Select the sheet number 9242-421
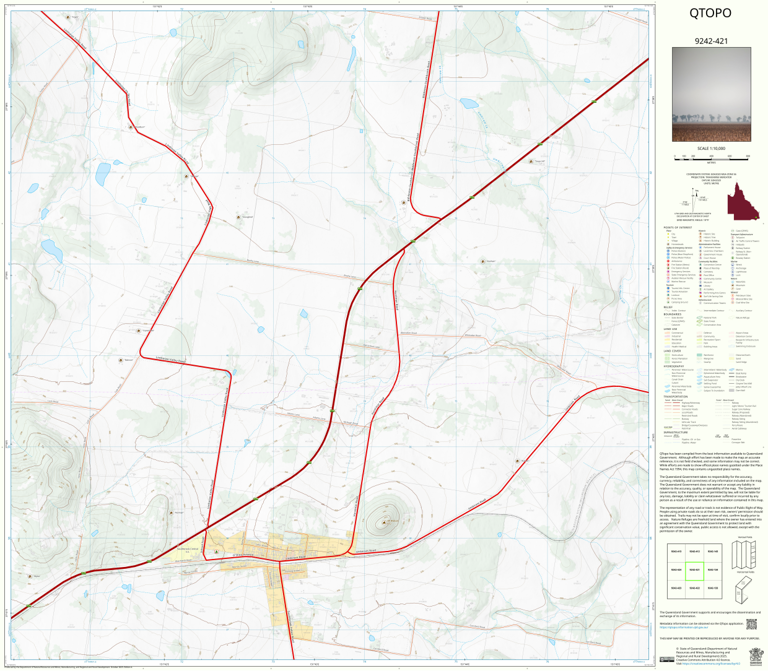The height and width of the screenshot is (671, 768). [711, 41]
